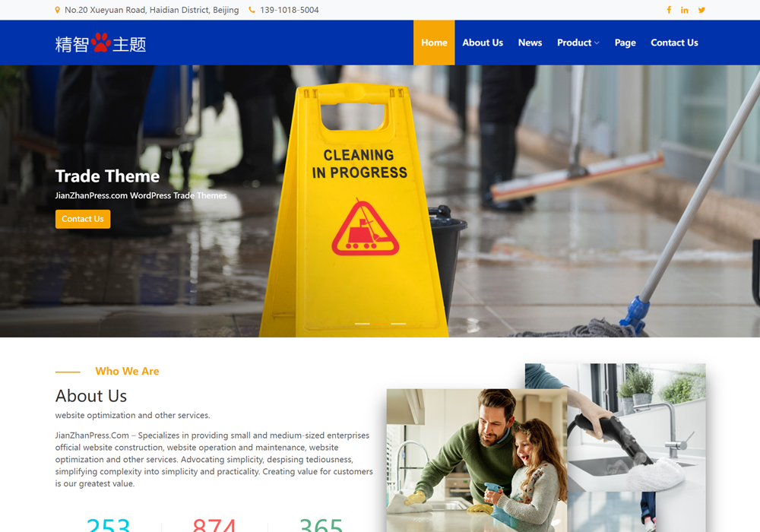The height and width of the screenshot is (532, 760).
Task: Click the location pin icon before address
Action: click(x=58, y=10)
